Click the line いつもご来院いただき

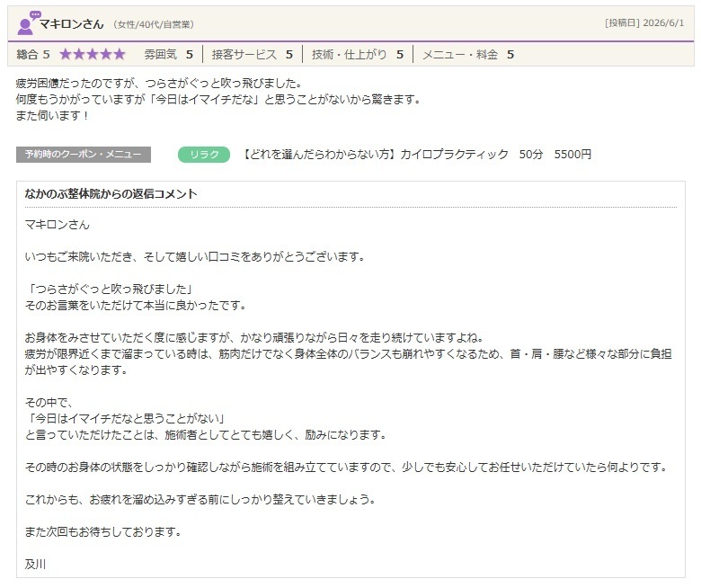(x=195, y=256)
